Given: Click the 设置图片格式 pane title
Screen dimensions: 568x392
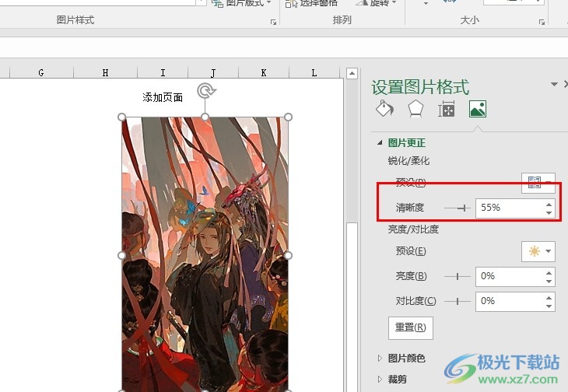Looking at the screenshot, I should coord(420,87).
